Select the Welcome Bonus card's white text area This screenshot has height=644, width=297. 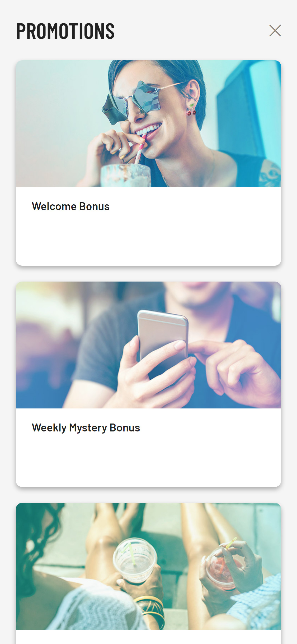[148, 226]
